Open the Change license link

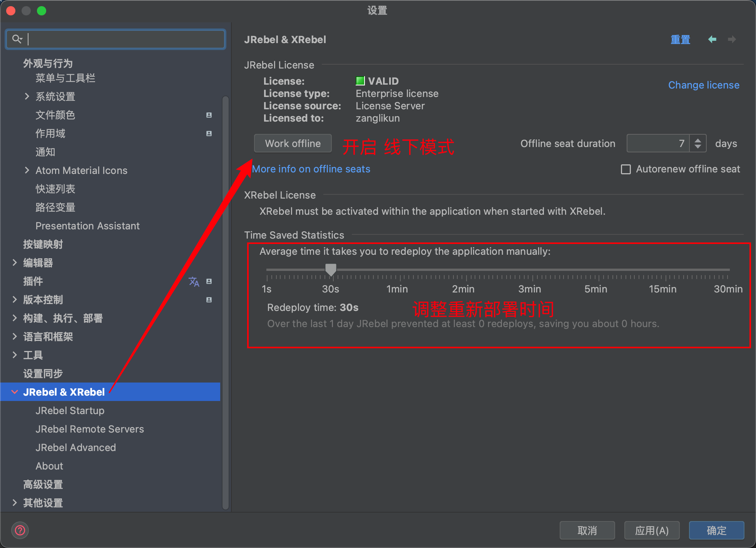click(703, 85)
